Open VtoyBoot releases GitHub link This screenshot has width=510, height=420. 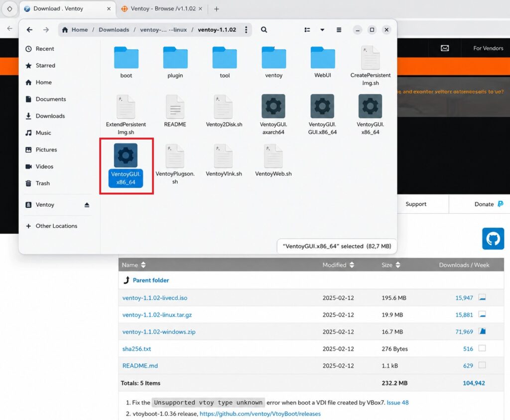click(260, 414)
